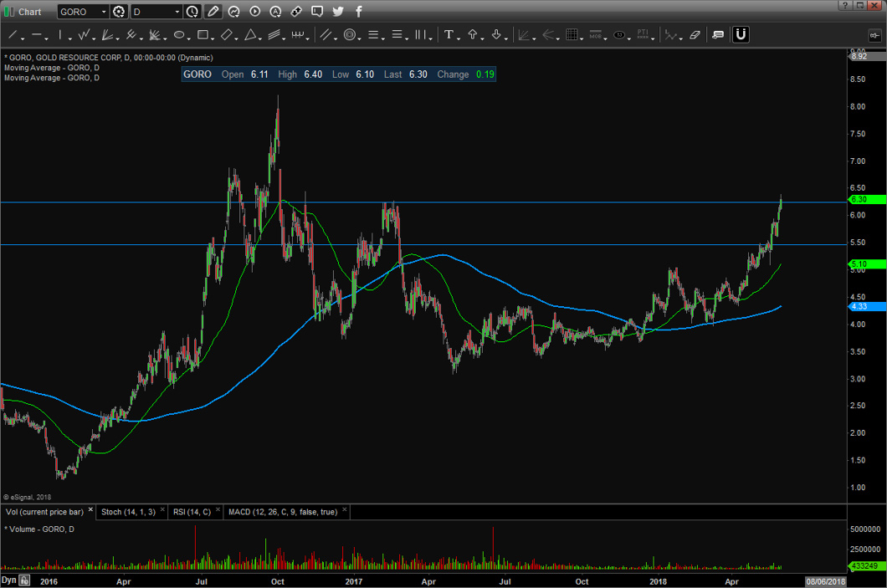Expand the ellipse tool options arrow
The width and height of the screenshot is (887, 588).
coord(188,38)
